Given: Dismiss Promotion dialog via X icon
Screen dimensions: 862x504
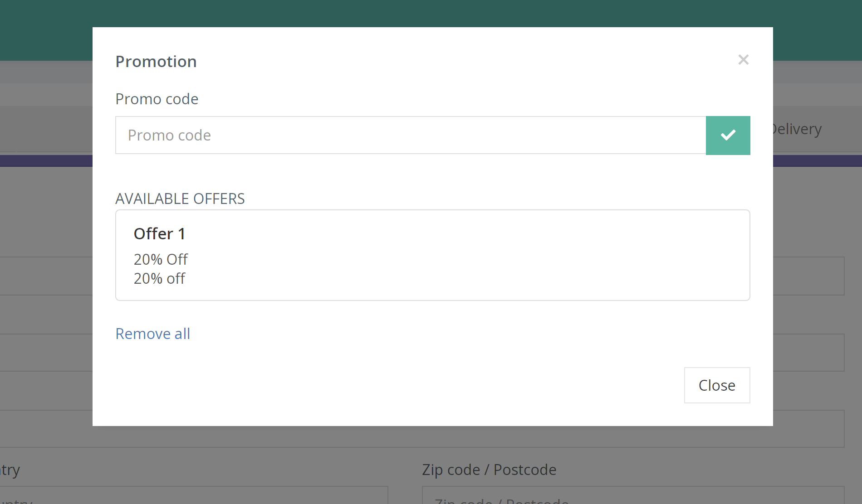Looking at the screenshot, I should tap(743, 59).
